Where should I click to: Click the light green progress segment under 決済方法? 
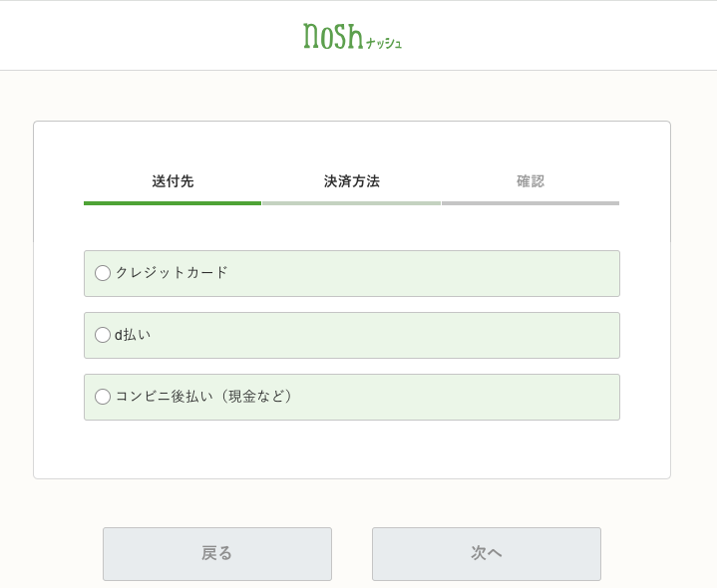351,203
